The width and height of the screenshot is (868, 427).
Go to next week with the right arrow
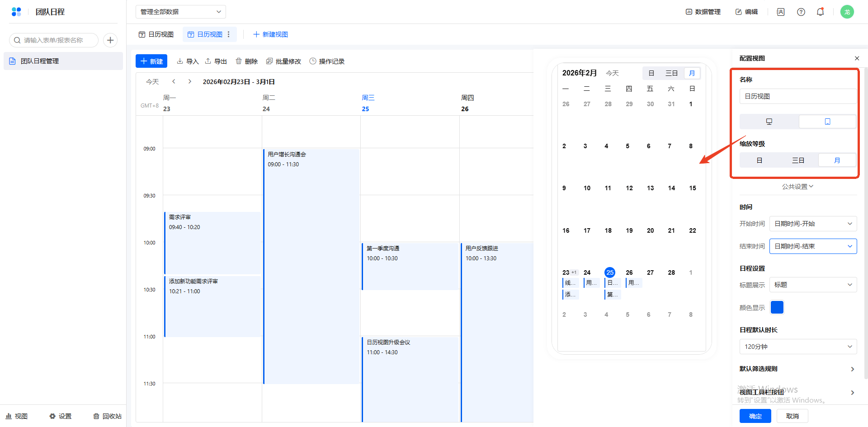coord(190,82)
